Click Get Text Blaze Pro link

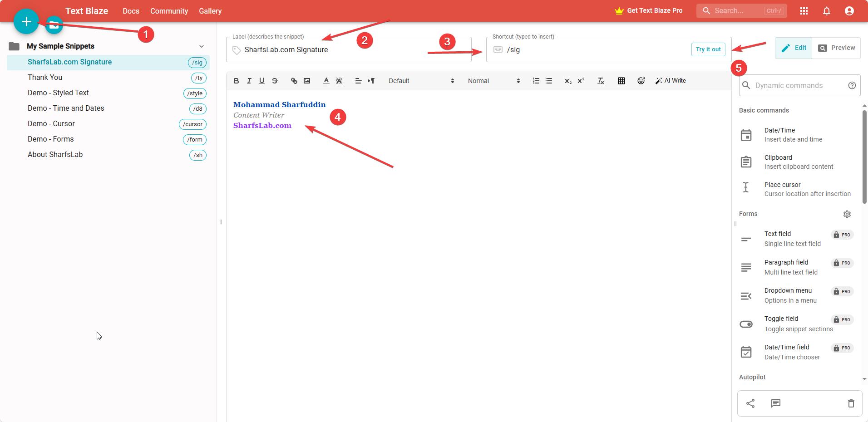649,11
